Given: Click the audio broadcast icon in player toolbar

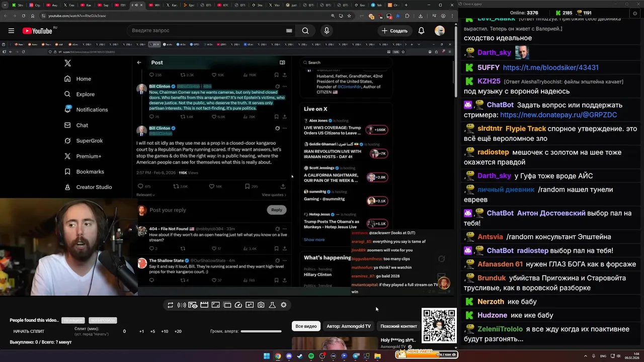Looking at the screenshot, I should [182, 305].
